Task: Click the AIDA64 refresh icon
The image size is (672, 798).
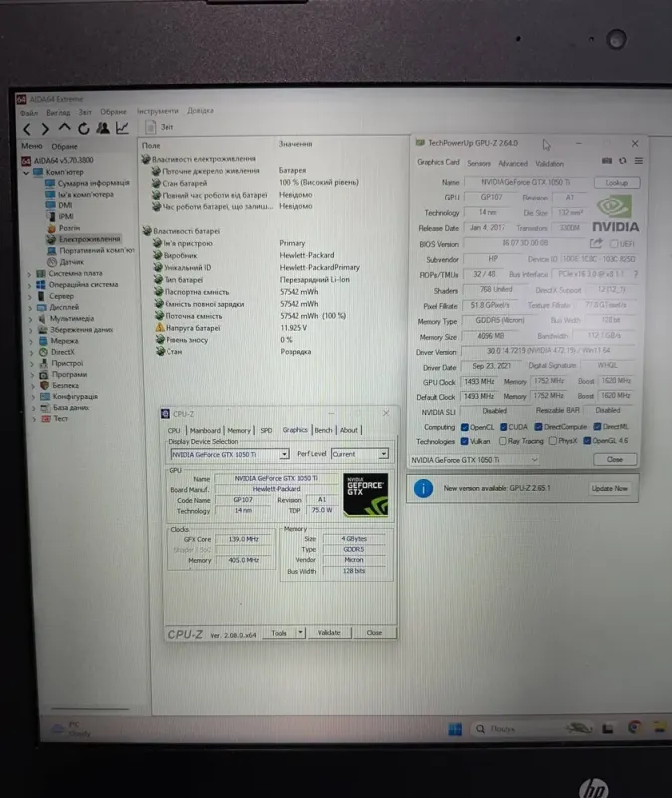Action: click(x=83, y=128)
